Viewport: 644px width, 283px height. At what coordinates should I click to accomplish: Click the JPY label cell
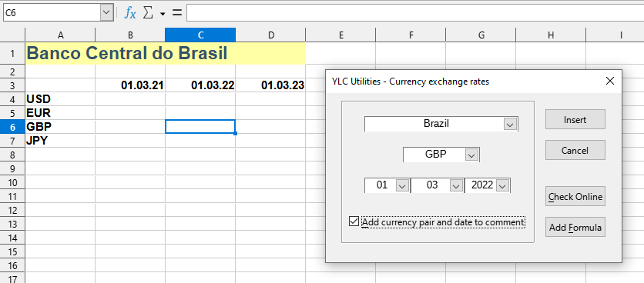click(60, 141)
